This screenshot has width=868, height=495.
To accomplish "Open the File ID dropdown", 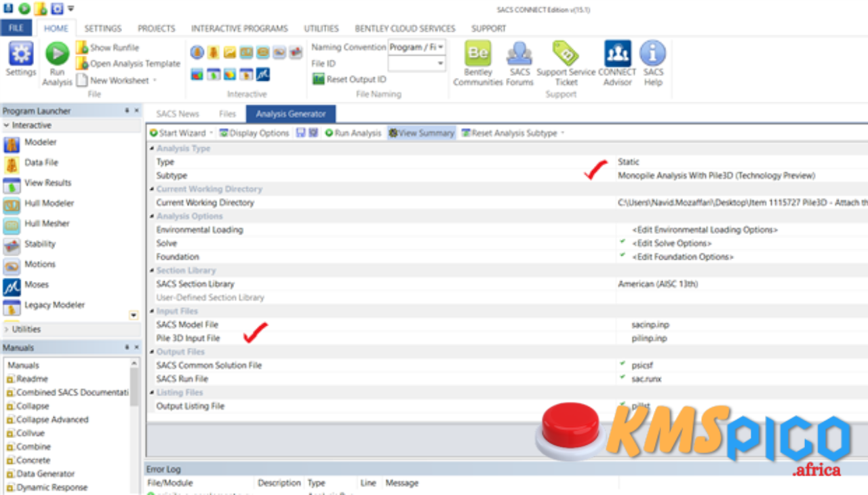I will (x=441, y=64).
